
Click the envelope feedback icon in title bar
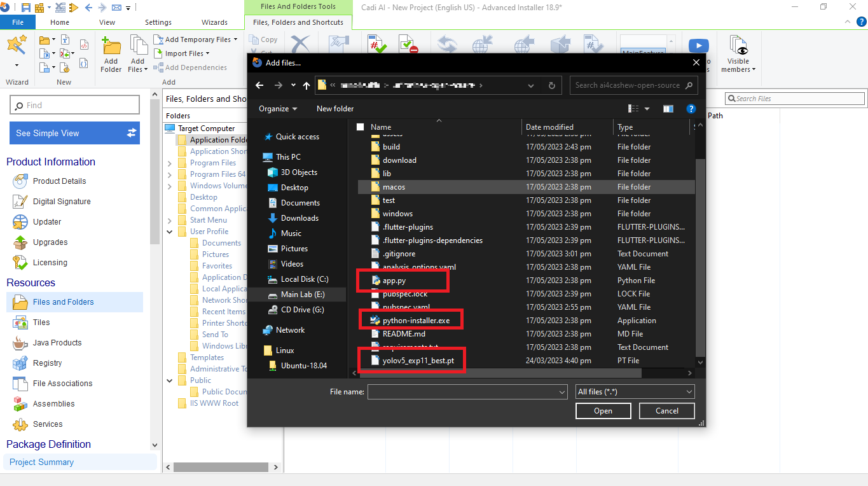(116, 8)
